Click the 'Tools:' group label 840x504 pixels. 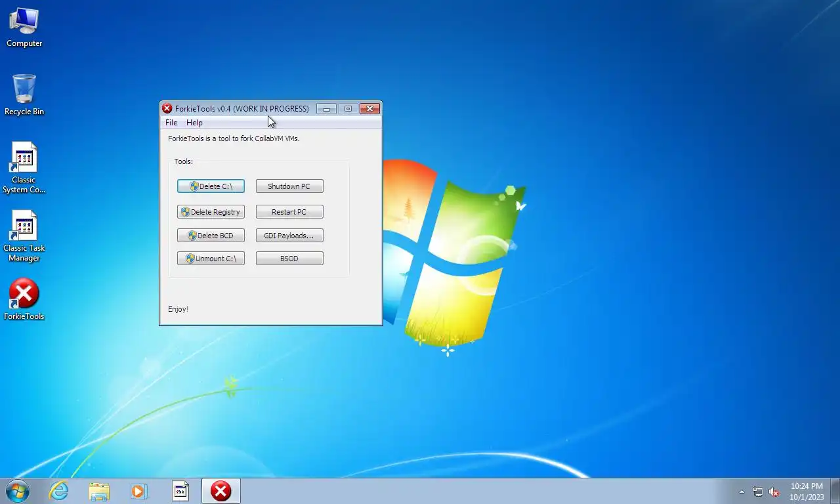(x=183, y=161)
